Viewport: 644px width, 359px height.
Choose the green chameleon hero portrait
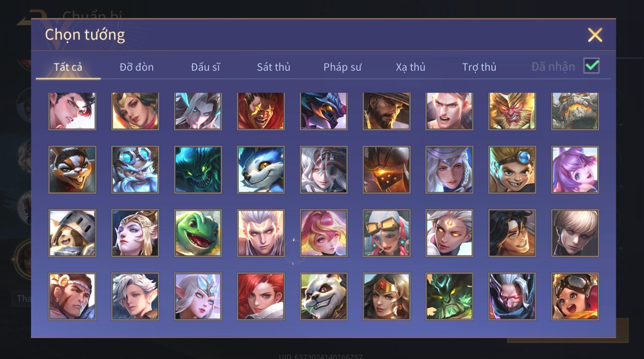pos(198,233)
